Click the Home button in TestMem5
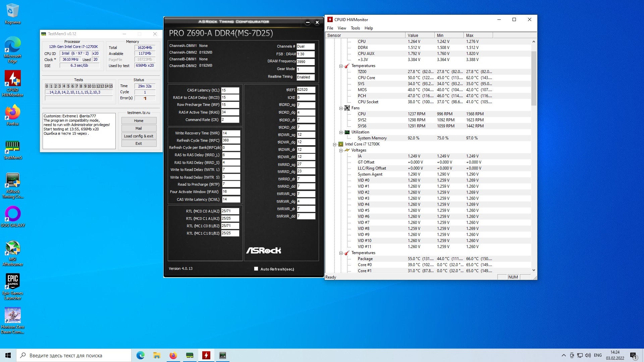The height and width of the screenshot is (362, 644). coord(139,121)
